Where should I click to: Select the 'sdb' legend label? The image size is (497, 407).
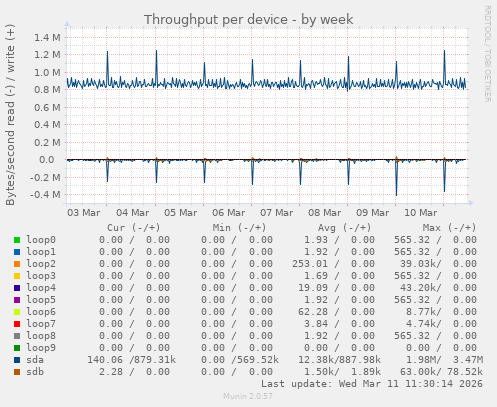point(35,372)
